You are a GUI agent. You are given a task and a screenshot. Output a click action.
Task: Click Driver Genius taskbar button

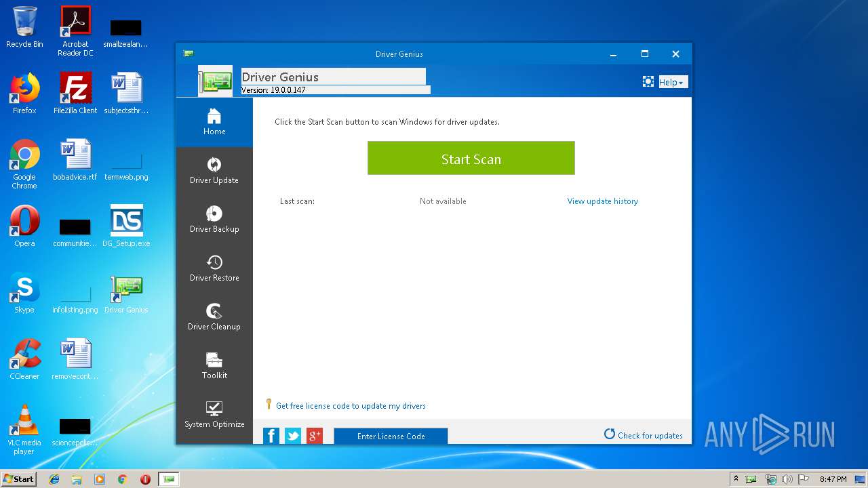tap(169, 479)
